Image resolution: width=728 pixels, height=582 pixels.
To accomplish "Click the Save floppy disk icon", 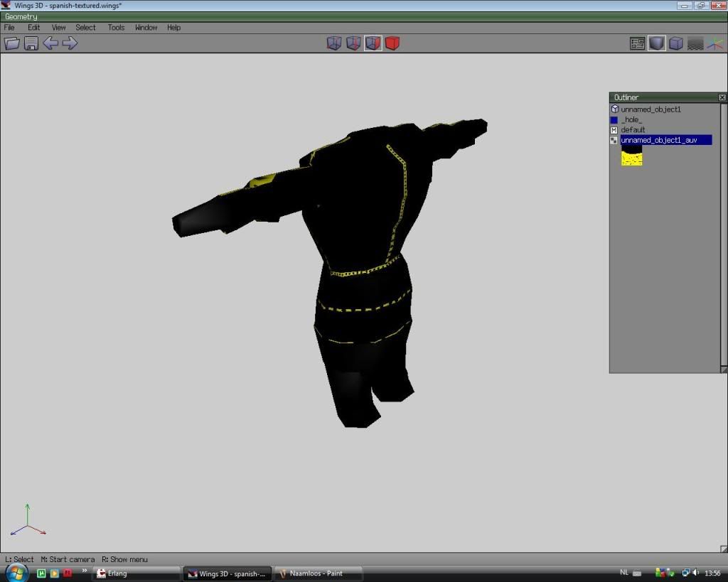I will pyautogui.click(x=31, y=43).
